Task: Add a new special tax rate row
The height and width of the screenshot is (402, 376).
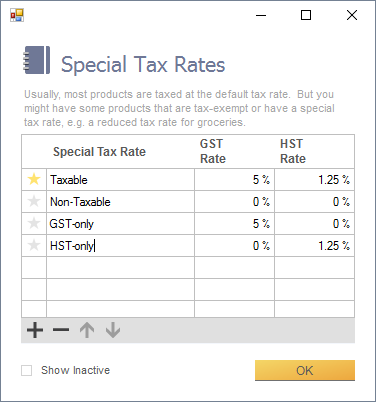Action: click(35, 330)
